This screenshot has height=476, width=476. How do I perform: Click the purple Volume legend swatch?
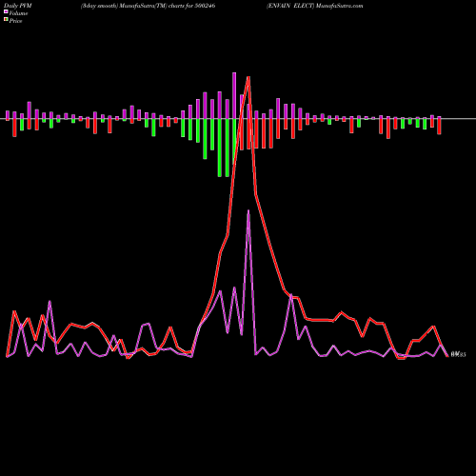tap(6, 11)
